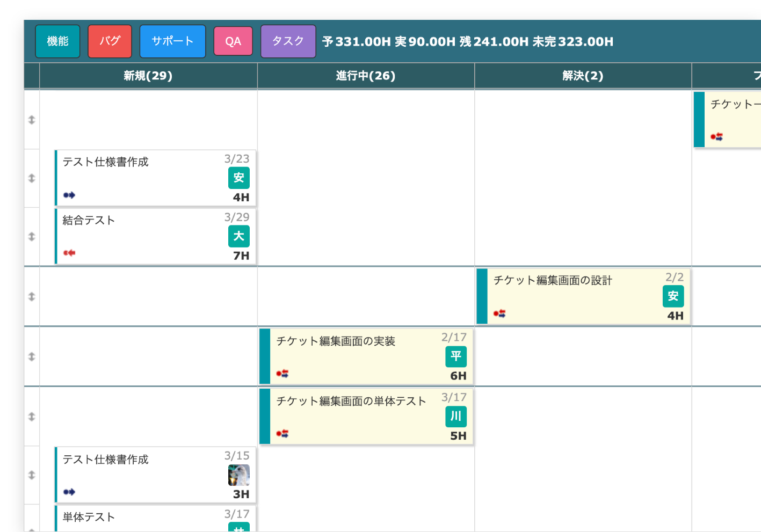Open テスト仕様書作成 title on the 3/23 card
Screen dimensions: 761x532
tap(105, 162)
